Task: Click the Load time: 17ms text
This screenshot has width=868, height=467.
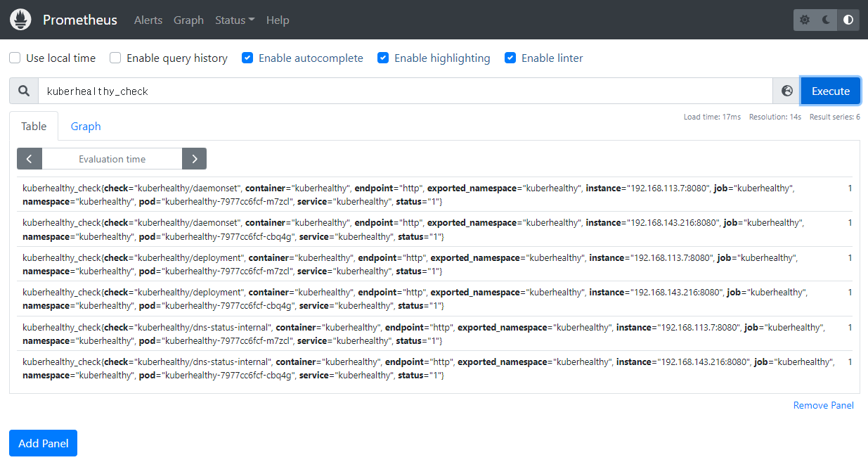Action: tap(712, 117)
